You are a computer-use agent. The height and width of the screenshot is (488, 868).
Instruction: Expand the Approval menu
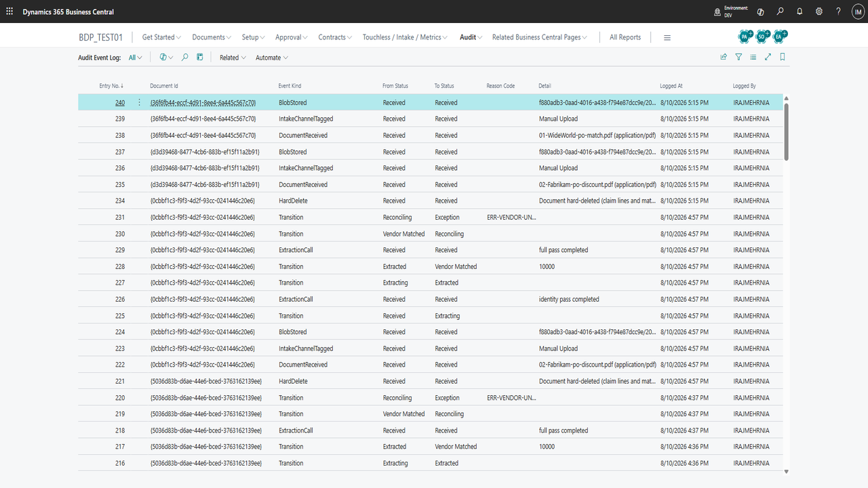click(x=292, y=37)
